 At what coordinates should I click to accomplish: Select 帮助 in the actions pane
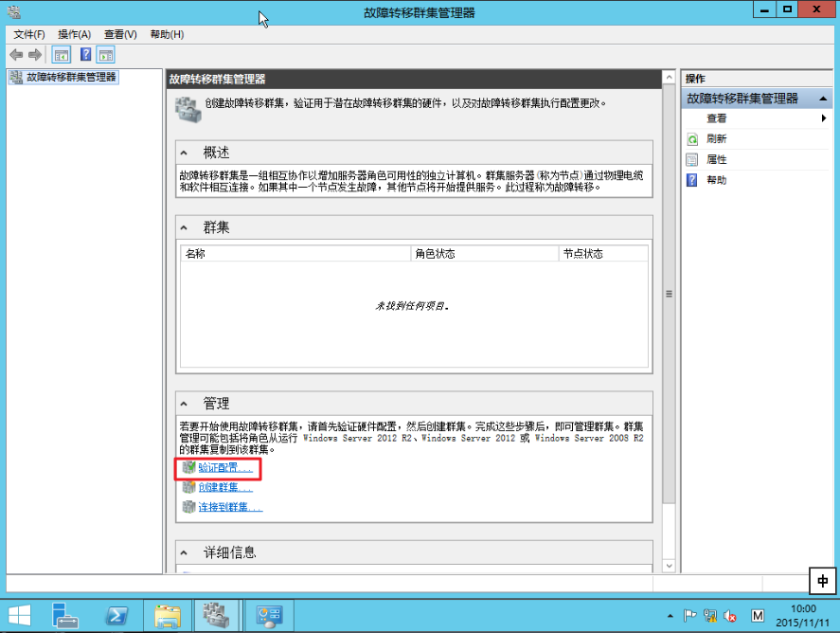tap(716, 180)
